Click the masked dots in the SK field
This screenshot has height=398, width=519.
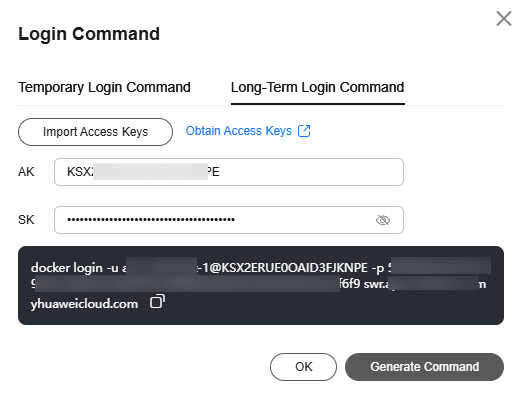pos(151,220)
